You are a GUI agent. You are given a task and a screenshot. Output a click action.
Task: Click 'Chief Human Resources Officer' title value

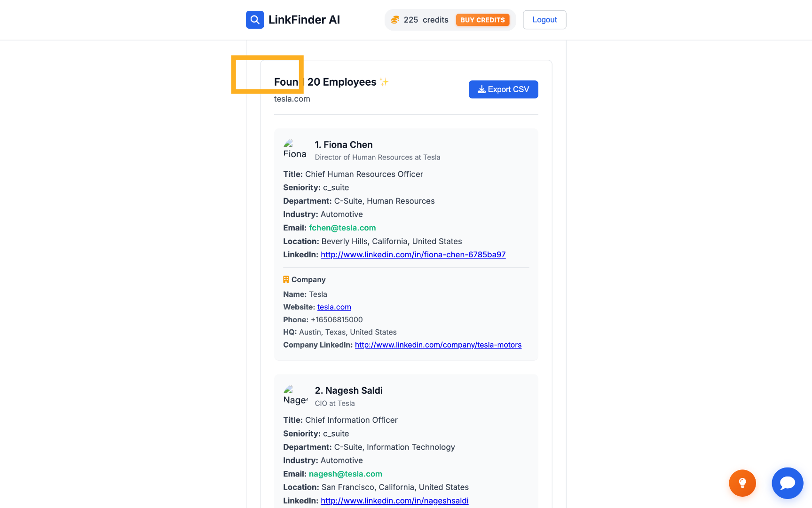(x=364, y=174)
